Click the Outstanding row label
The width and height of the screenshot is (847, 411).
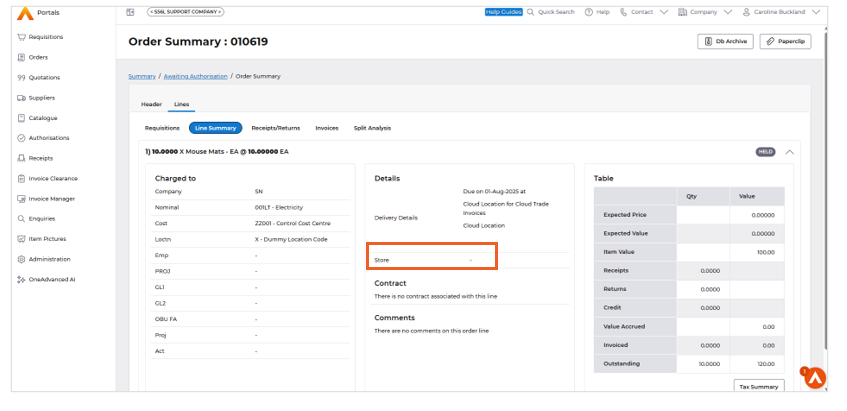621,364
